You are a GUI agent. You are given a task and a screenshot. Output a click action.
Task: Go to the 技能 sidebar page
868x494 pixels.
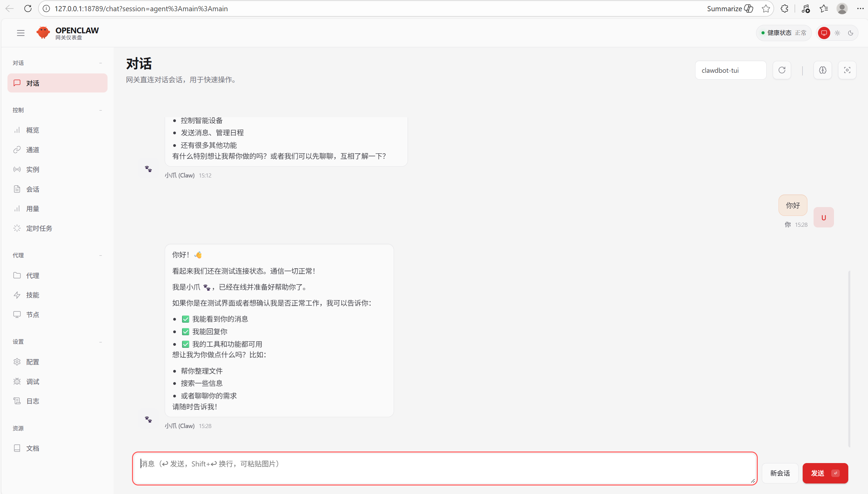pyautogui.click(x=33, y=295)
